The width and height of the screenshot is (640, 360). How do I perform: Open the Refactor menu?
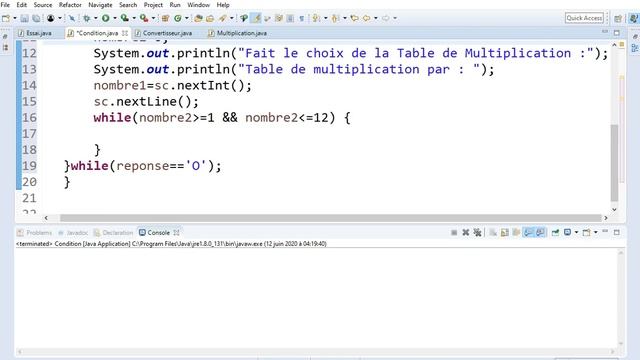point(70,5)
